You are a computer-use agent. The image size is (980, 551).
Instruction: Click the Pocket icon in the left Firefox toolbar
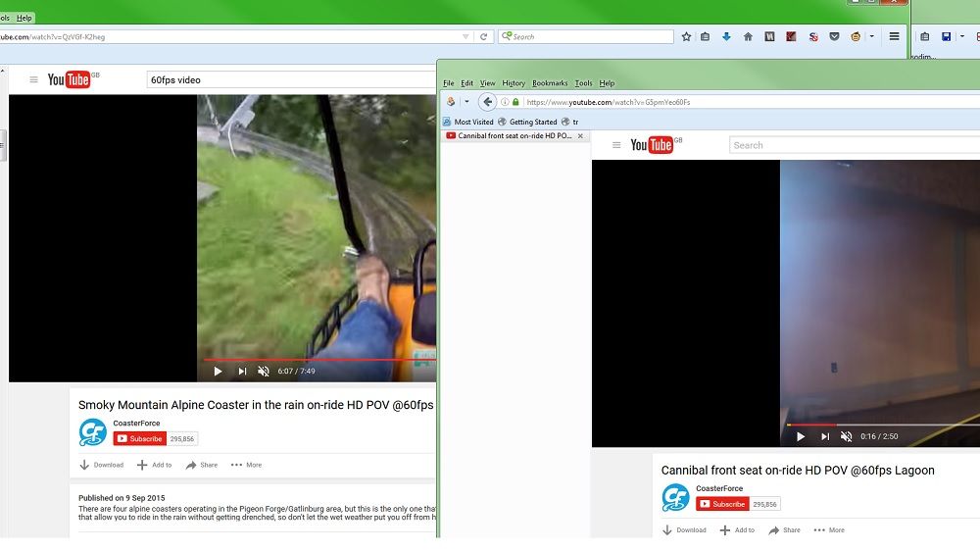(x=834, y=37)
